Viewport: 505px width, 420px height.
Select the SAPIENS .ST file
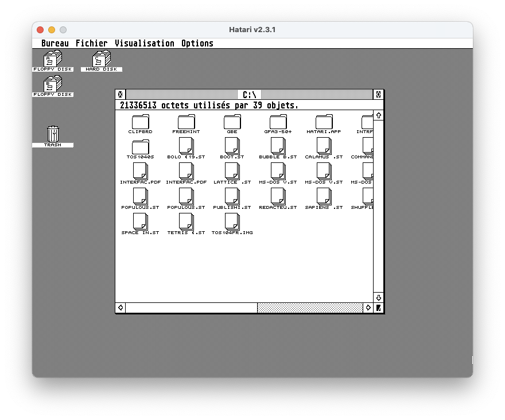pos(324,199)
